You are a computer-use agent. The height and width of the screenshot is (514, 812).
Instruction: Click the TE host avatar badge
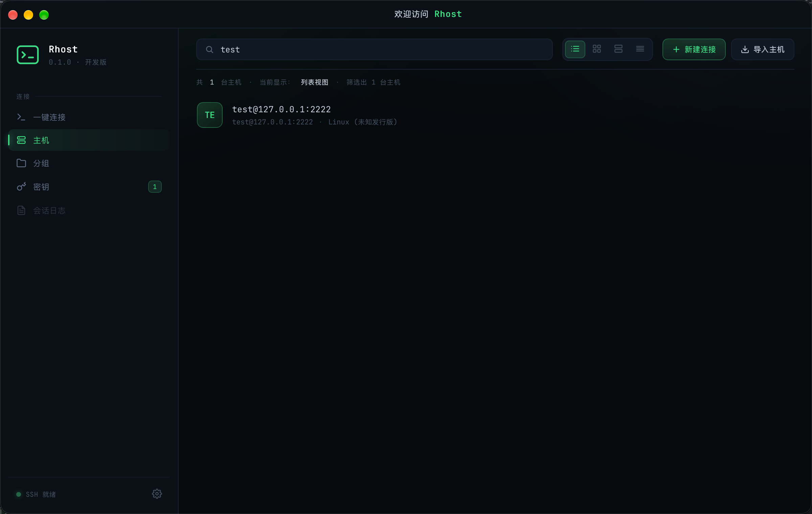(210, 115)
